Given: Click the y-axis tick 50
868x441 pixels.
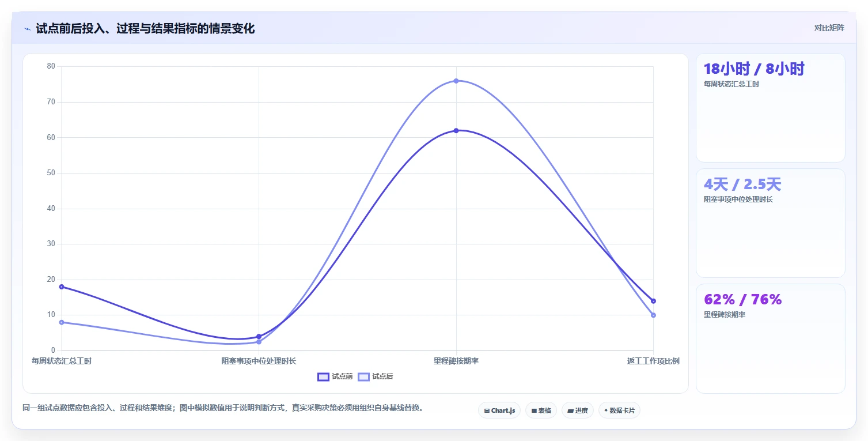Looking at the screenshot, I should (x=51, y=173).
